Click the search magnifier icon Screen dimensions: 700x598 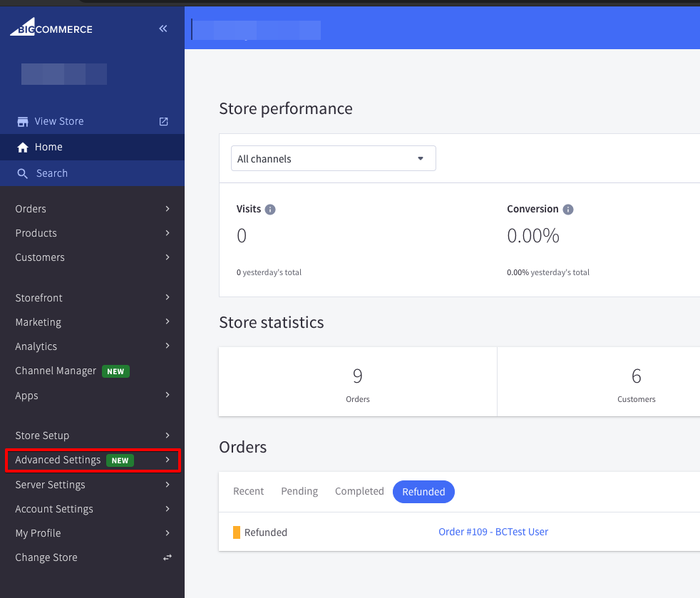click(x=24, y=173)
